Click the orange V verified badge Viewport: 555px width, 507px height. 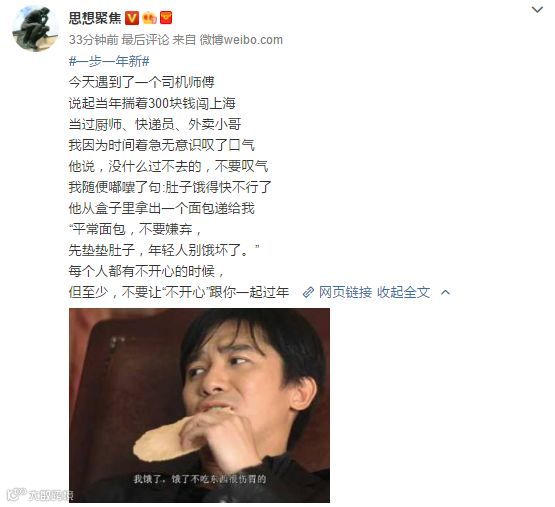tap(132, 18)
